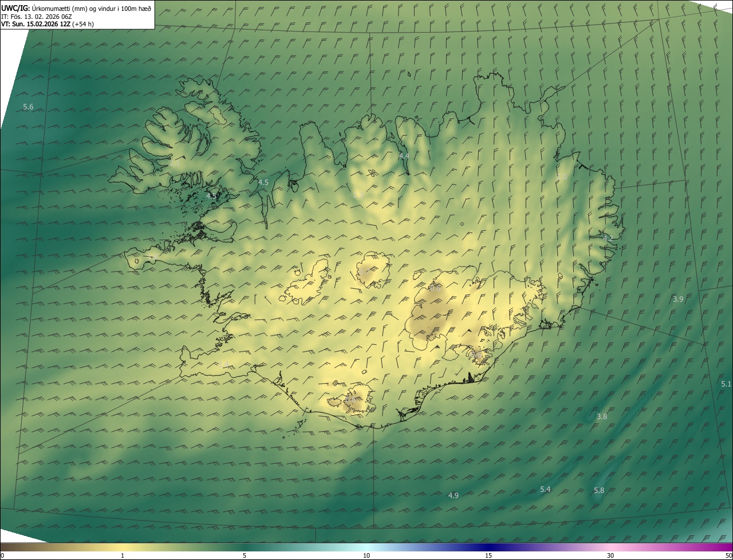
Task: Click the color scale tick labeled 10
Action: 366,555
